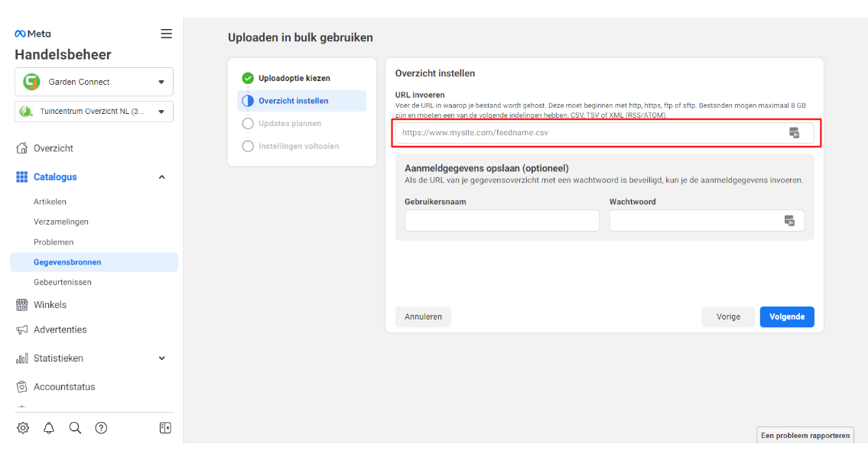Open the Tuincentrum Overzicht NL catalog dropdown

pos(94,112)
